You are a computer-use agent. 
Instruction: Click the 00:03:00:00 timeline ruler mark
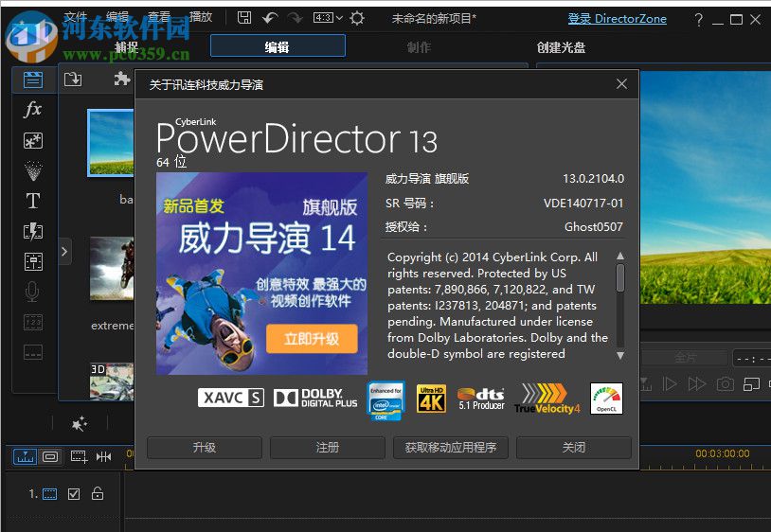[723, 453]
